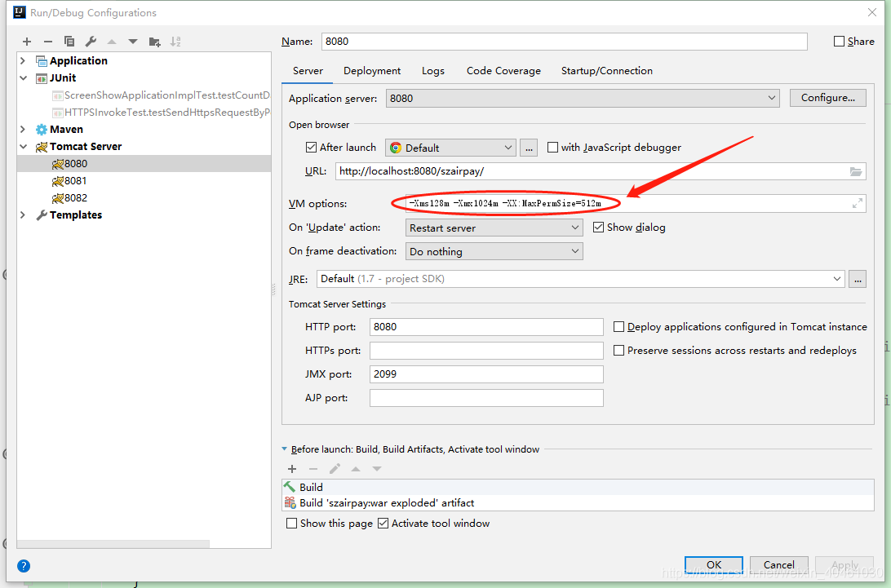
Task: Toggle the After launch checkbox
Action: (311, 147)
